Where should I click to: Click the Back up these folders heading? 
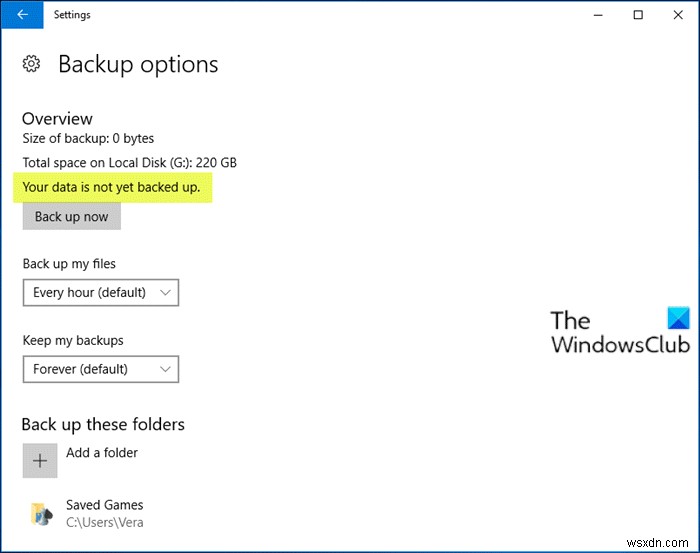(x=103, y=424)
